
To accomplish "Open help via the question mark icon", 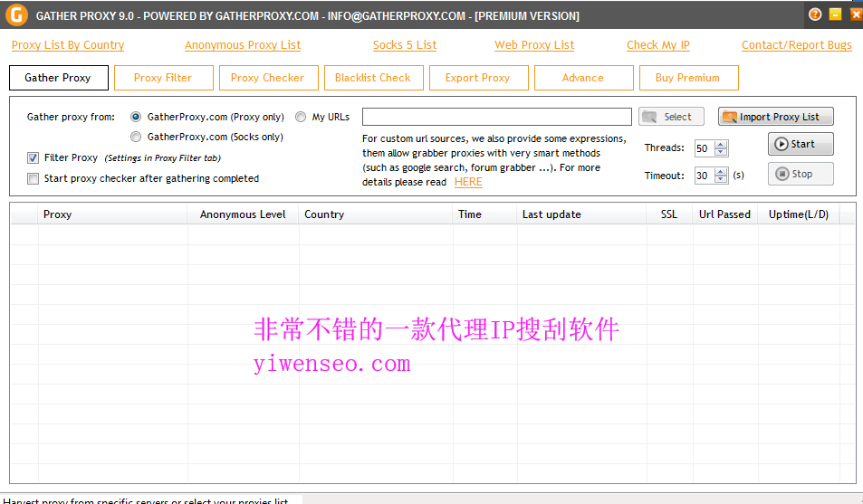I will tap(815, 14).
